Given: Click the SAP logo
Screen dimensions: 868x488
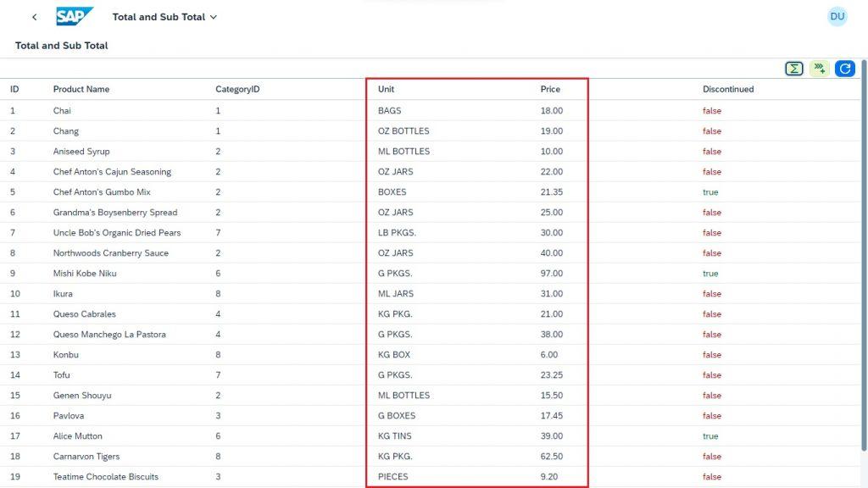Looking at the screenshot, I should 75,17.
